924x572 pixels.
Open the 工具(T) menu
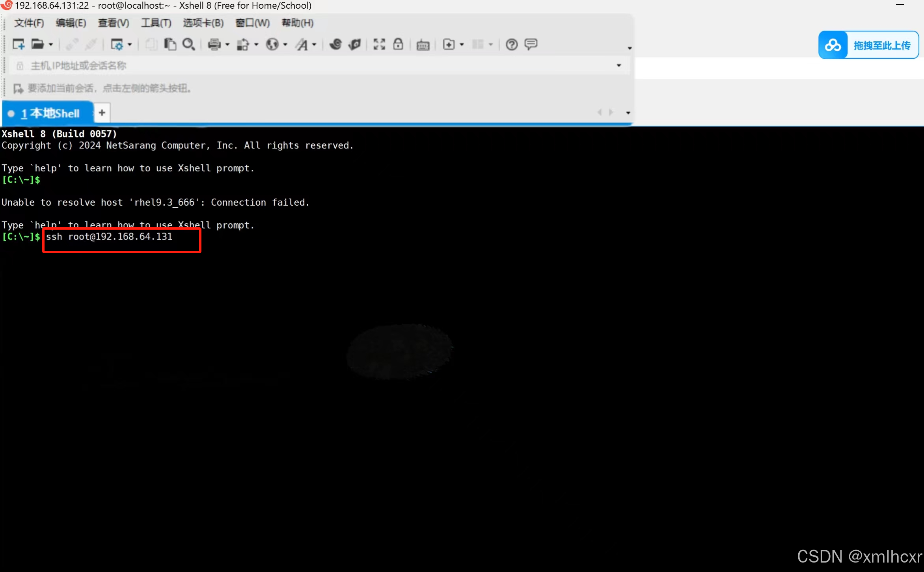click(156, 23)
